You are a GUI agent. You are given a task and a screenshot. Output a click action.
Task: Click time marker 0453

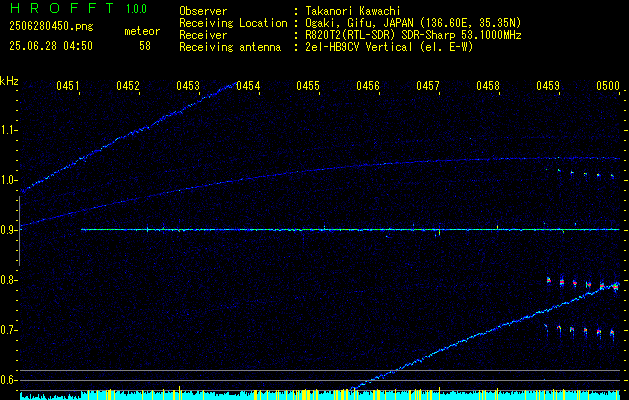click(188, 85)
